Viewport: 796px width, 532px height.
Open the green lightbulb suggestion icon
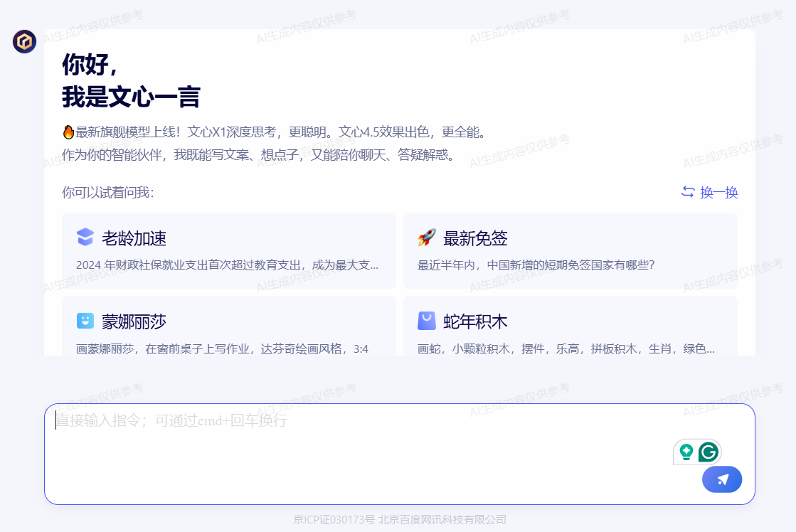point(685,451)
